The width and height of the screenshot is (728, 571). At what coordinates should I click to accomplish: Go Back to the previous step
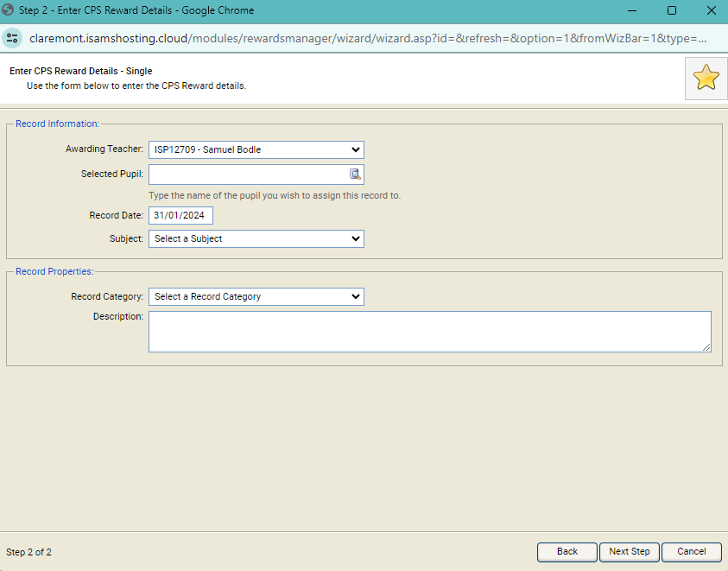pos(567,552)
